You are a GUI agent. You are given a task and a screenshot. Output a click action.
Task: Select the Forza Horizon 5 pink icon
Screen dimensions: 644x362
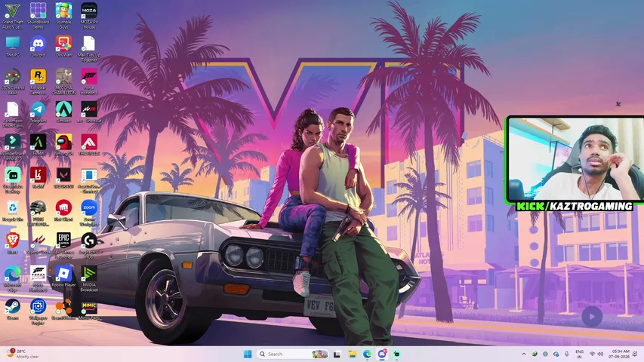(89, 81)
